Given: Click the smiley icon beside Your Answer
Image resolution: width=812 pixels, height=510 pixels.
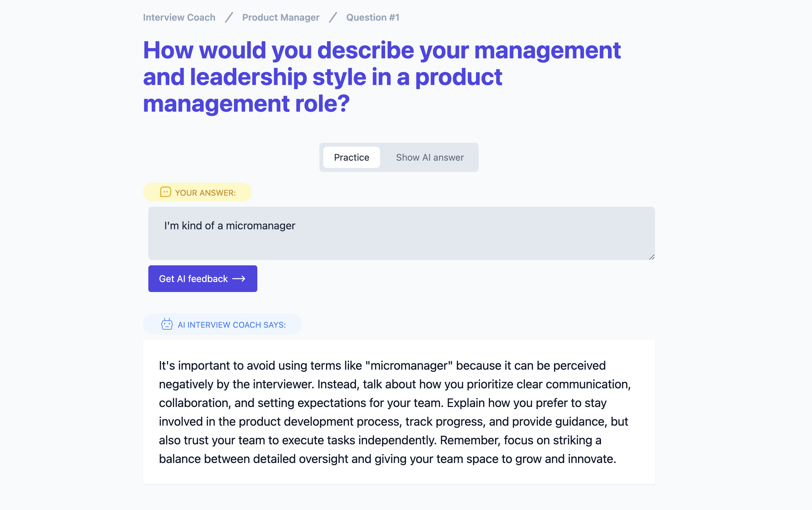Looking at the screenshot, I should pos(165,192).
